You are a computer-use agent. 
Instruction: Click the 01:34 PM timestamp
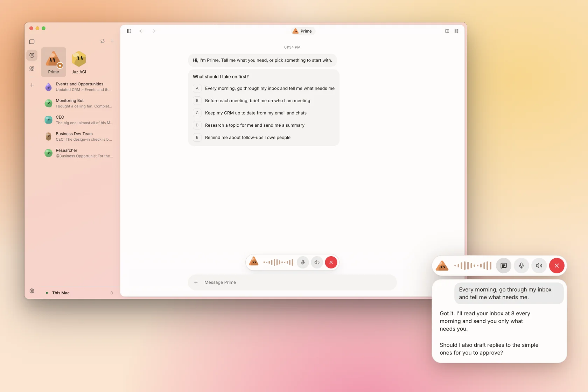click(x=292, y=47)
